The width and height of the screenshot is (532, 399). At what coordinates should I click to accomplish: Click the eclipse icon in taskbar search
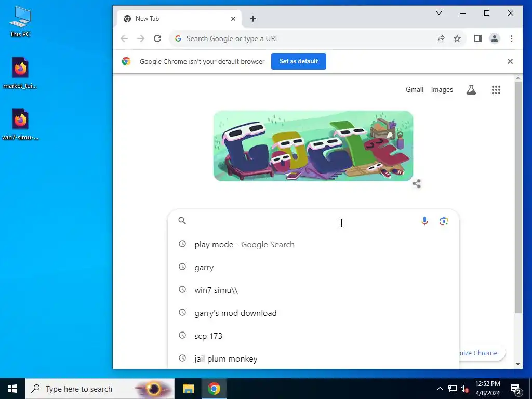154,389
